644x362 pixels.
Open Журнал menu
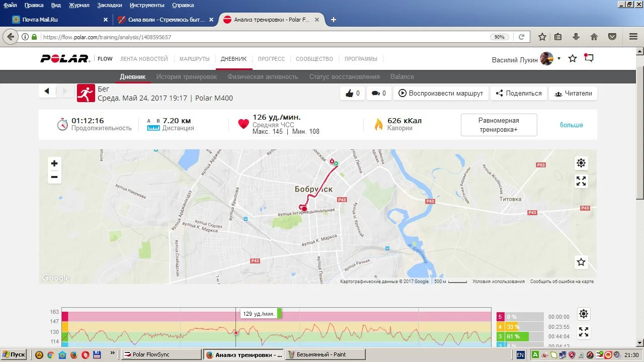78,5
